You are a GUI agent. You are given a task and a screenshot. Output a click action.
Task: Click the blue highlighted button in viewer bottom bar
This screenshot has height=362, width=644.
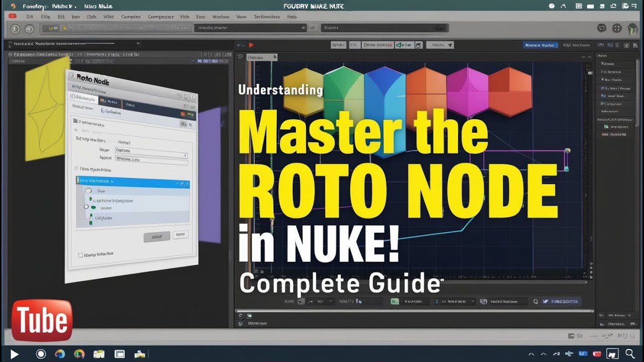[562, 302]
